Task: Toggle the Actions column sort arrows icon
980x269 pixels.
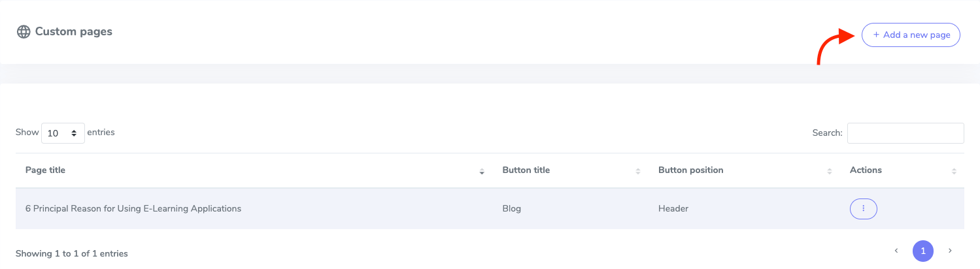Action: point(955,171)
